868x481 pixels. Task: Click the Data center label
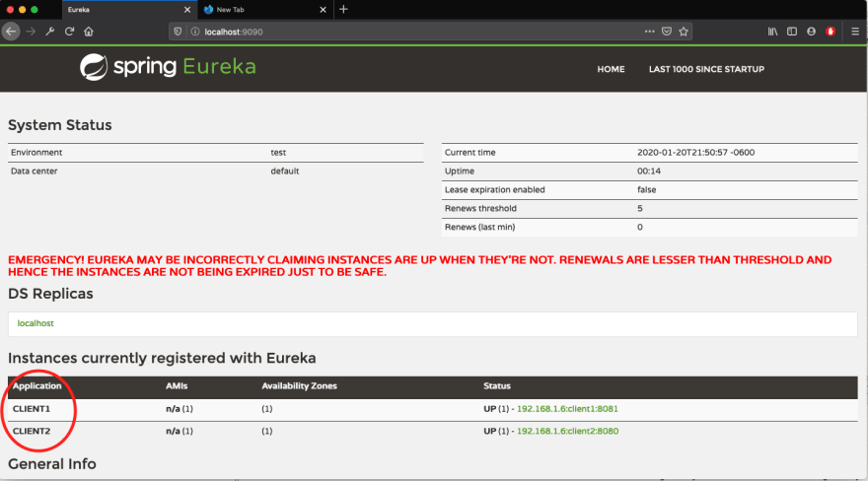pos(34,172)
